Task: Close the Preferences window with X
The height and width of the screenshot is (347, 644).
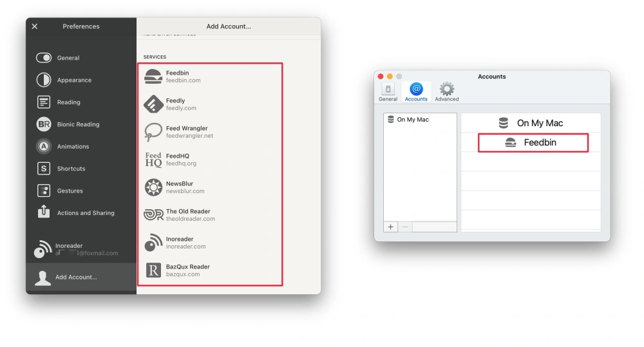Action: pyautogui.click(x=35, y=26)
